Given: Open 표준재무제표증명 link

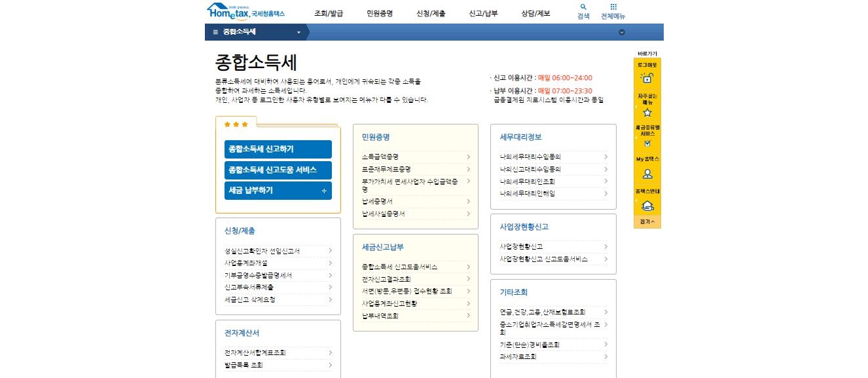Looking at the screenshot, I should tap(386, 169).
